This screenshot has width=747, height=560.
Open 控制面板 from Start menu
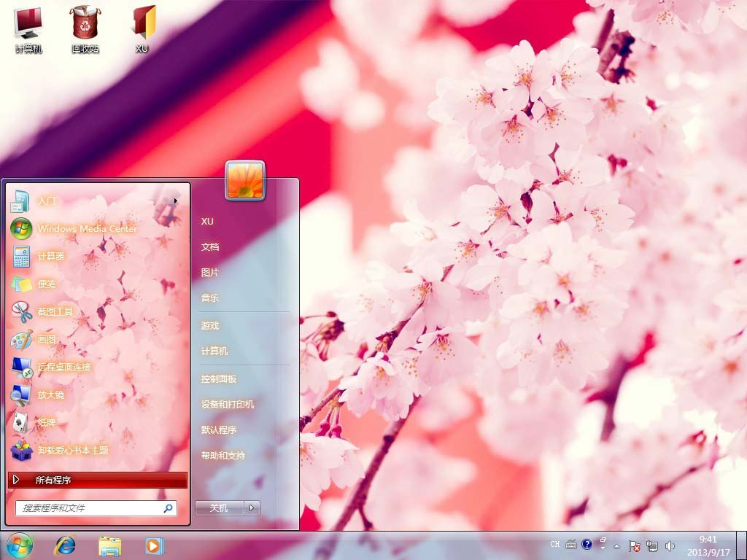[x=219, y=379]
